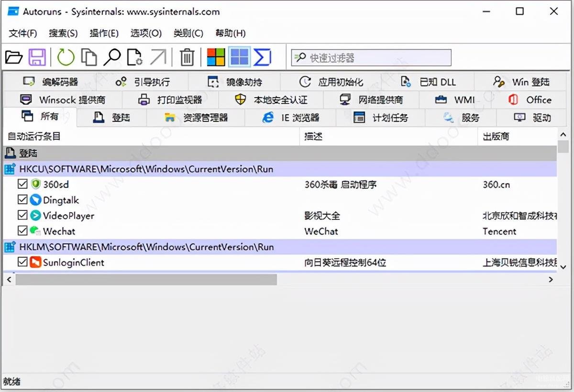Switch to the 已知 DLL tab

pyautogui.click(x=428, y=82)
